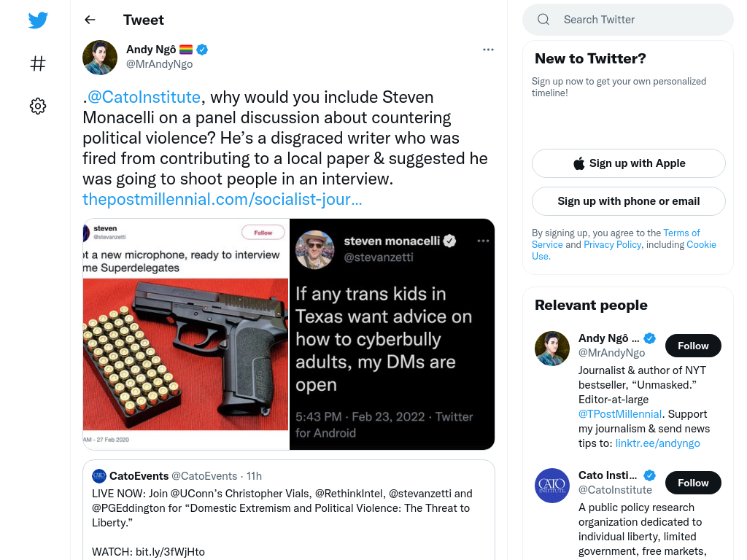Open the steven monacelli screenshot image
Image resolution: width=747 pixels, height=560 pixels.
click(x=392, y=334)
